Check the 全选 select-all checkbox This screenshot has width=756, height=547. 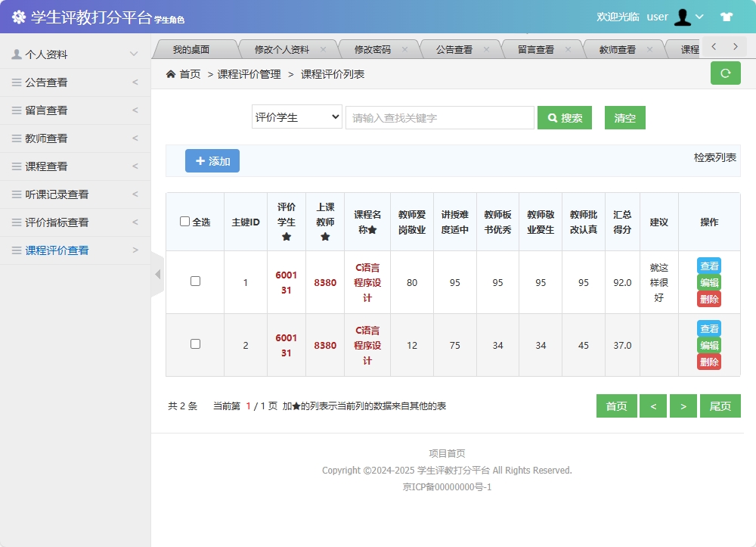click(x=184, y=220)
